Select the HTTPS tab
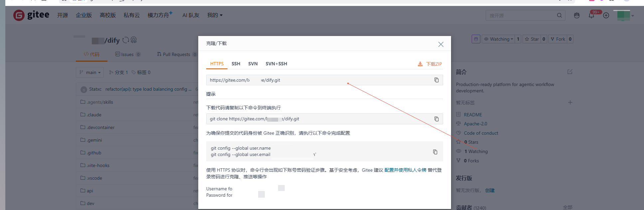 click(217, 64)
